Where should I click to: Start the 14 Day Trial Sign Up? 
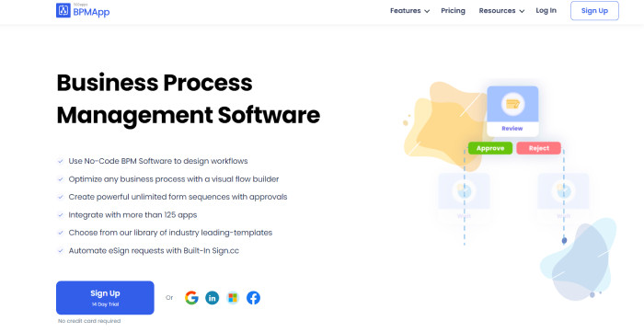105,298
